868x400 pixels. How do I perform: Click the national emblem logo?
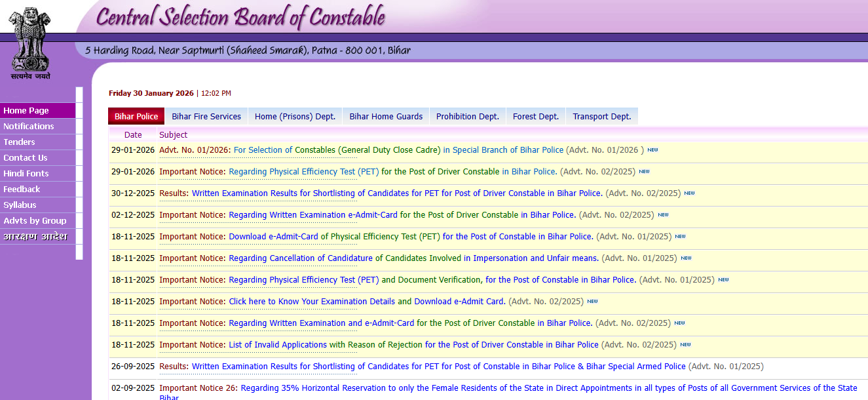pos(29,39)
